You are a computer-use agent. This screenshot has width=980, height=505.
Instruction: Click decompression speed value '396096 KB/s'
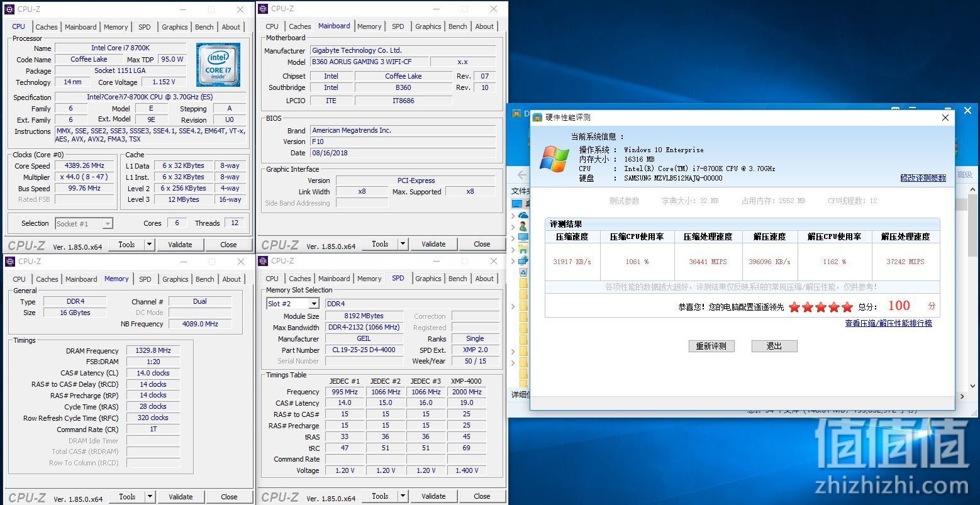coord(769,262)
